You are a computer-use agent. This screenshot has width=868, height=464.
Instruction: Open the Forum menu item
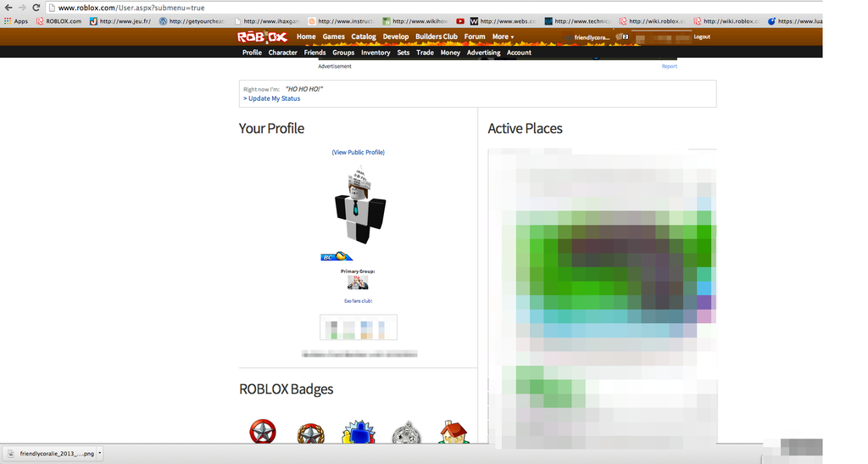click(475, 36)
